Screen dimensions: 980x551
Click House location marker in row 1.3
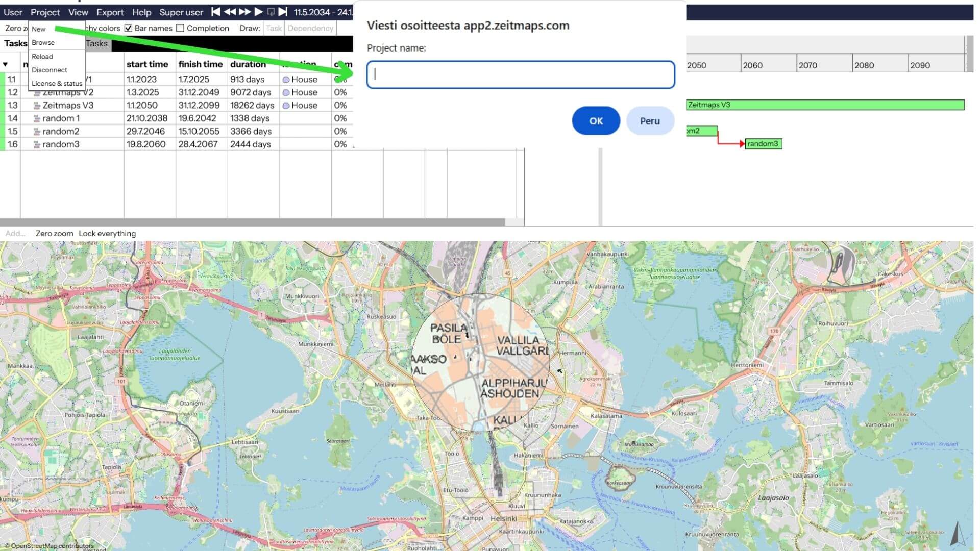[x=286, y=106]
